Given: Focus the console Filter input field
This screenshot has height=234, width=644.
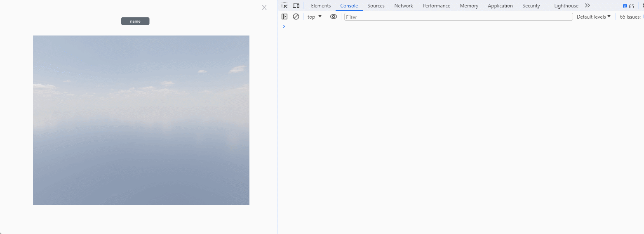Looking at the screenshot, I should point(458,17).
